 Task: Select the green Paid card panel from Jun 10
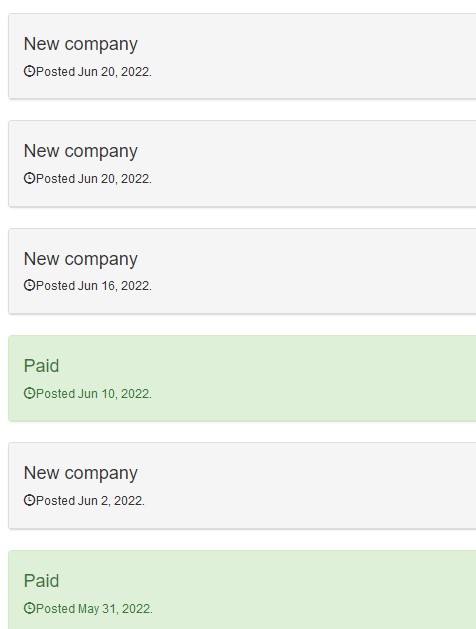point(242,378)
